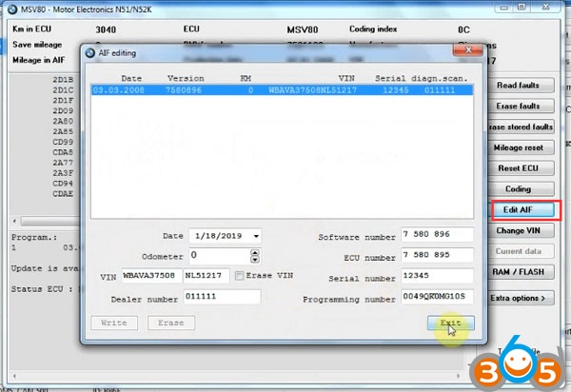
Task: Increase Odometer value with up arrow
Action: [x=255, y=252]
